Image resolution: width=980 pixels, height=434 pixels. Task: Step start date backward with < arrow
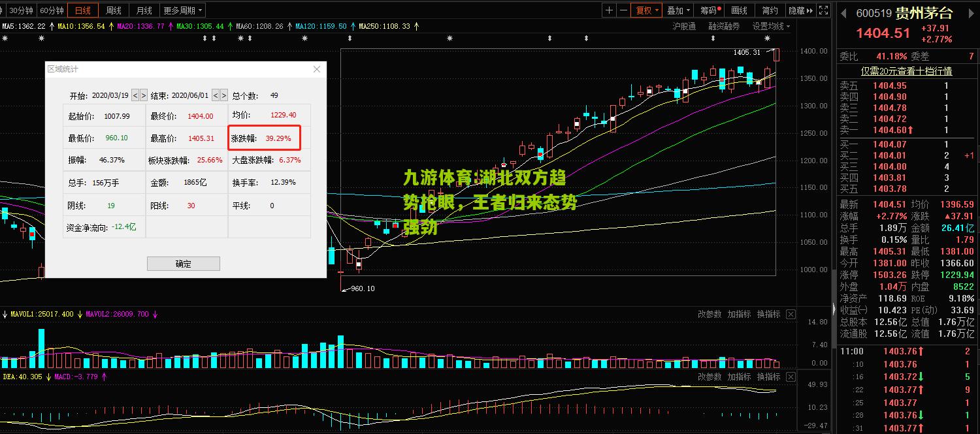coord(135,95)
